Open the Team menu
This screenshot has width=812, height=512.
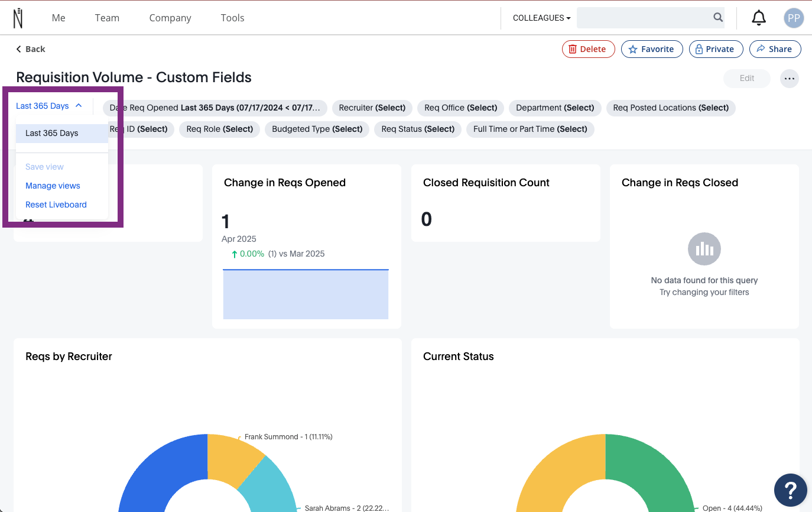[107, 18]
